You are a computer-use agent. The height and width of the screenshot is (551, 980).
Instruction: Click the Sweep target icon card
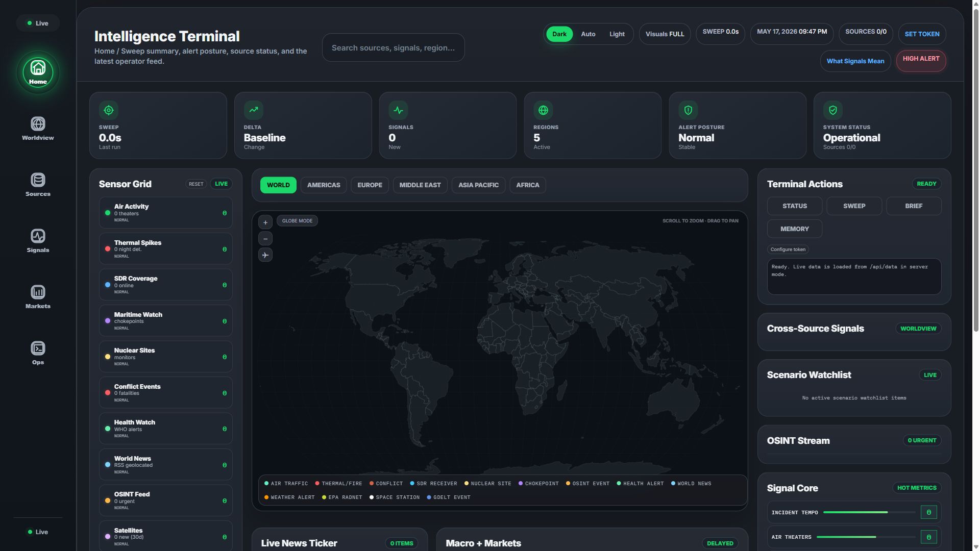[109, 110]
